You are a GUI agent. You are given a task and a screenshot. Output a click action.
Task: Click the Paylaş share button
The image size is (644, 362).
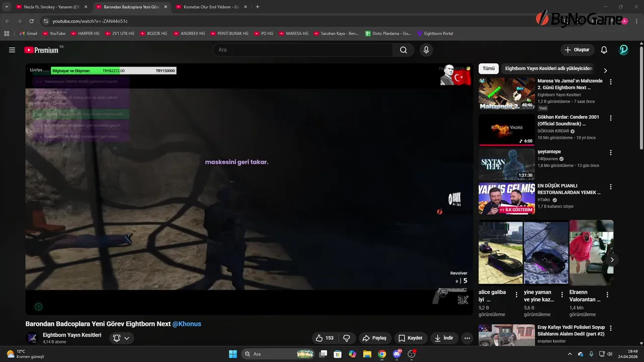(374, 338)
